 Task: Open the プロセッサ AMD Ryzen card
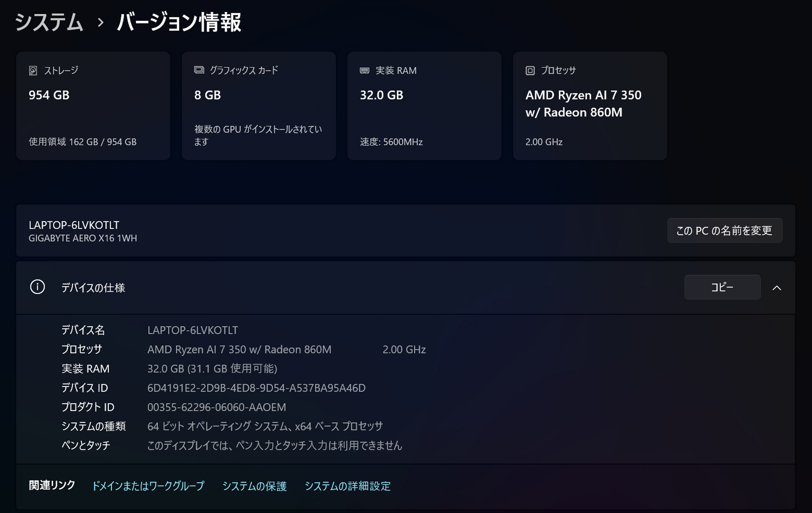coord(590,106)
